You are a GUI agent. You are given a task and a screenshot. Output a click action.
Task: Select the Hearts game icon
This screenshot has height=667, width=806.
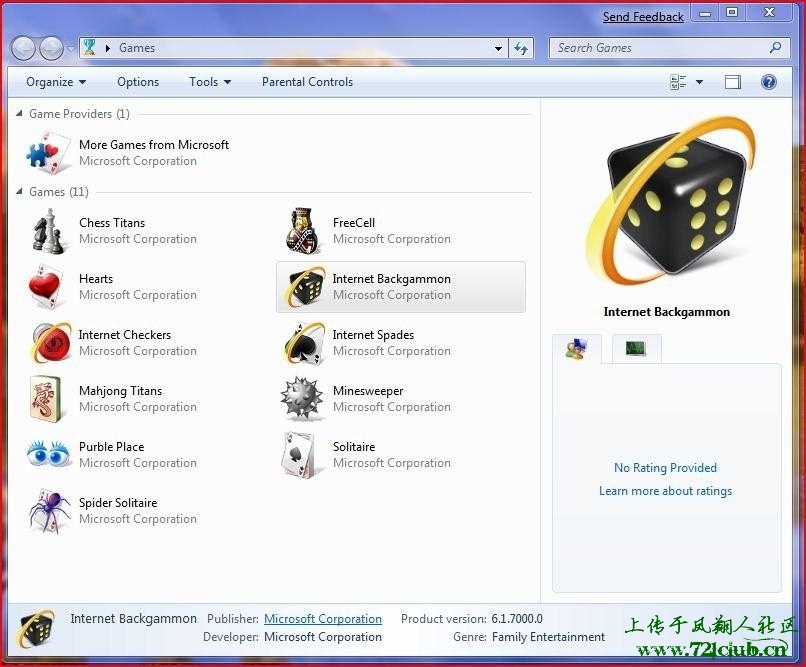click(46, 287)
